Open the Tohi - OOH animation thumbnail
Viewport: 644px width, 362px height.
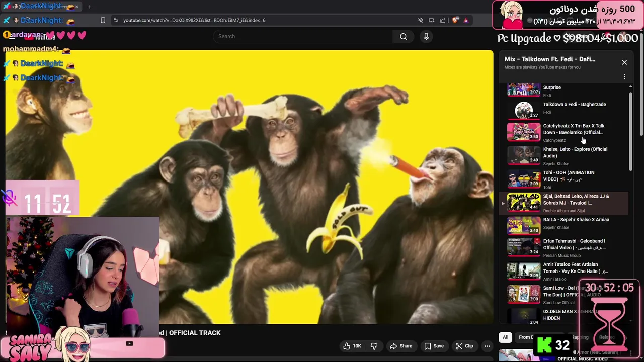524,178
